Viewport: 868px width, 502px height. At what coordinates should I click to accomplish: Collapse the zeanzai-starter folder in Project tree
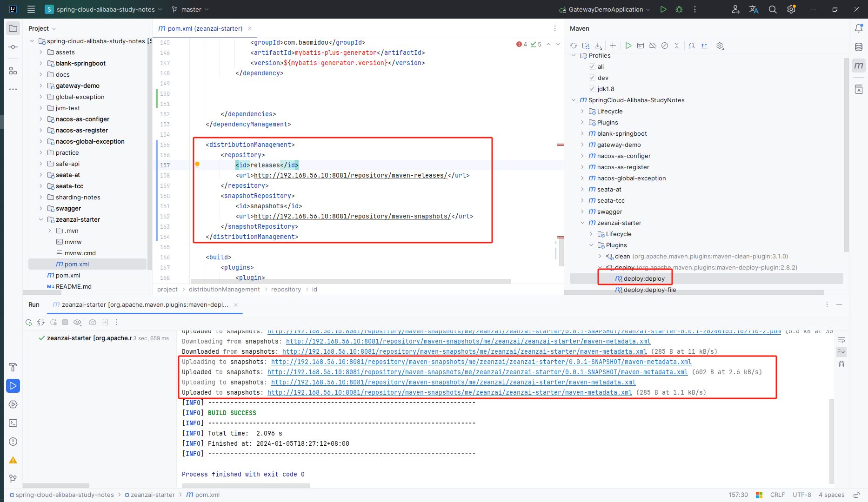(41, 219)
